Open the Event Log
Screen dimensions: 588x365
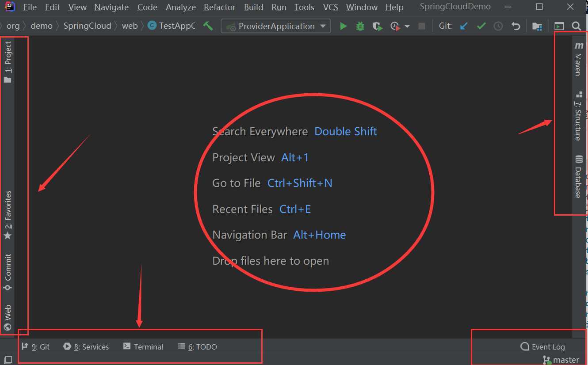coord(543,347)
